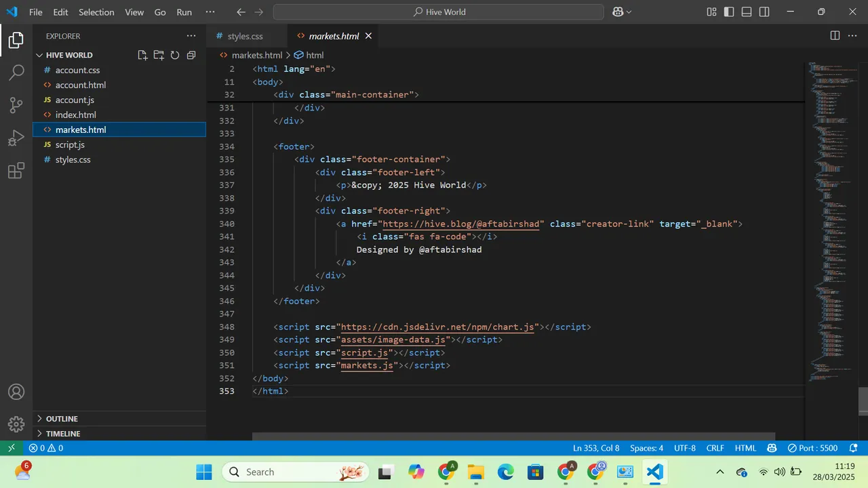Screen dimensions: 868x488
Task: Change language mode HTML in status bar
Action: tap(745, 448)
